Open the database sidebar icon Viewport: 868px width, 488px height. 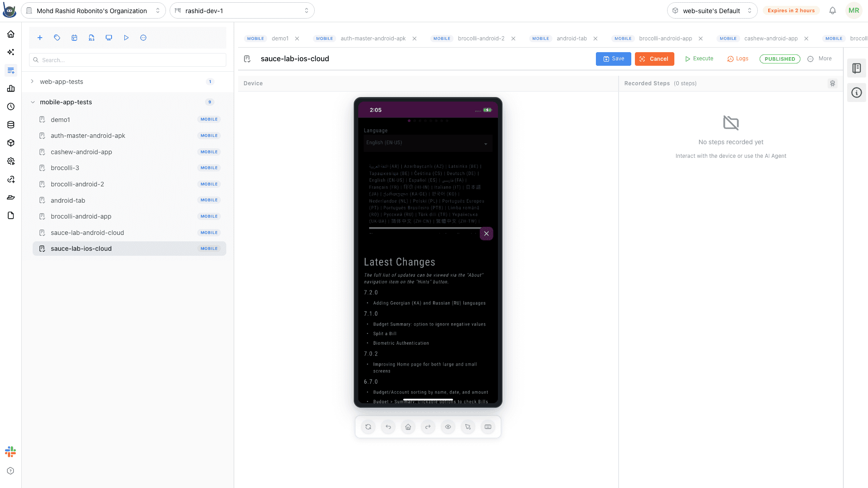pyautogui.click(x=11, y=125)
